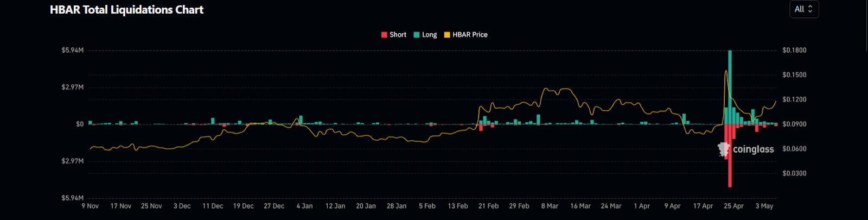
Task: Click the up-down chevron beside All
Action: click(x=810, y=9)
